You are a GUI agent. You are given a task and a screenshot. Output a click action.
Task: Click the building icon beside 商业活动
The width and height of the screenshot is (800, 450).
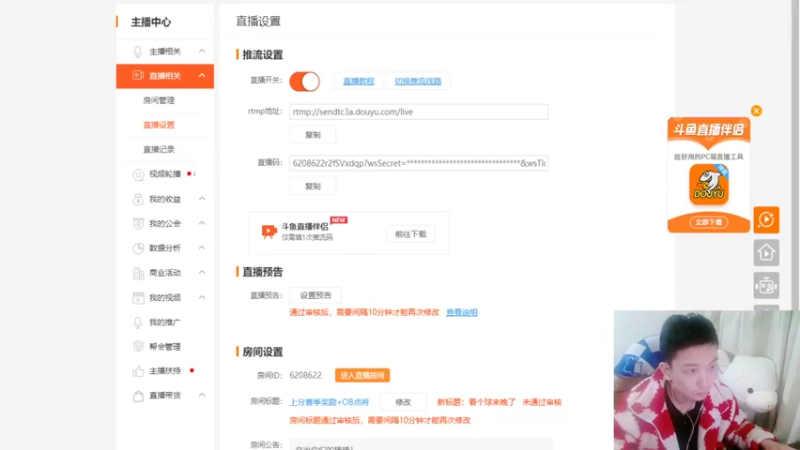pos(138,273)
